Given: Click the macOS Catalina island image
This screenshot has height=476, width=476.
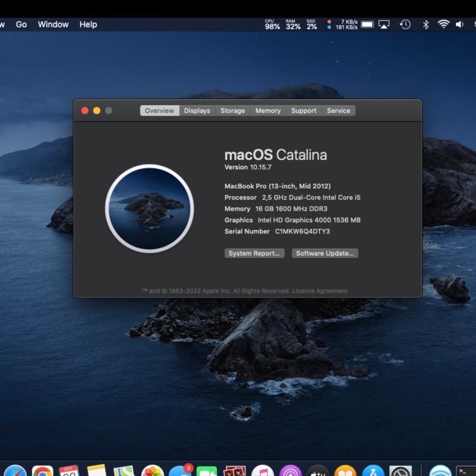Looking at the screenshot, I should [x=150, y=208].
